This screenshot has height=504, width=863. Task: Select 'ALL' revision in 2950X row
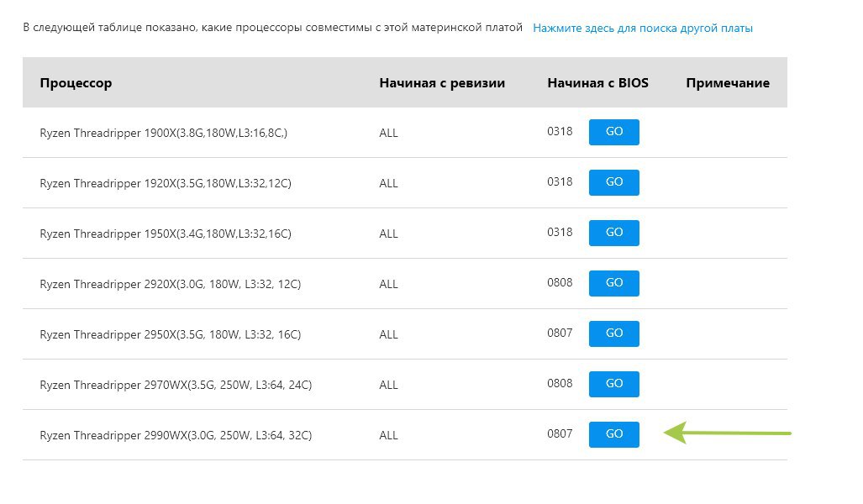pos(388,334)
